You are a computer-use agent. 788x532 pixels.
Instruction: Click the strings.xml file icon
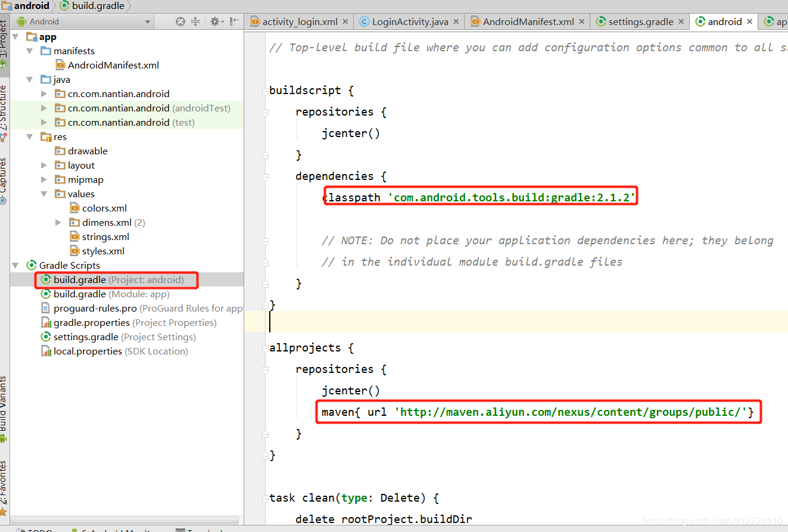tap(74, 237)
